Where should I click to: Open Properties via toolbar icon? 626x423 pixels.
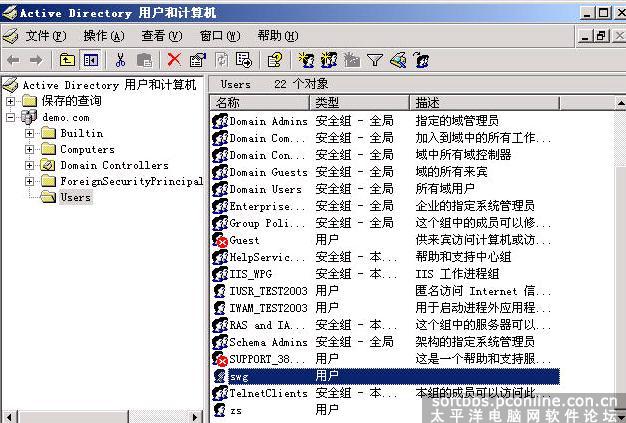(x=198, y=60)
